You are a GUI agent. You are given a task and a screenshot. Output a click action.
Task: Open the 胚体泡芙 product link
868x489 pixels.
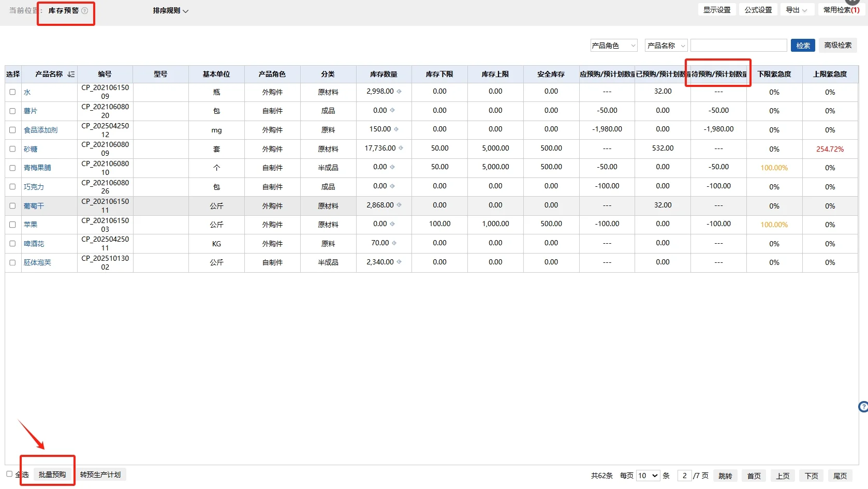(x=37, y=263)
